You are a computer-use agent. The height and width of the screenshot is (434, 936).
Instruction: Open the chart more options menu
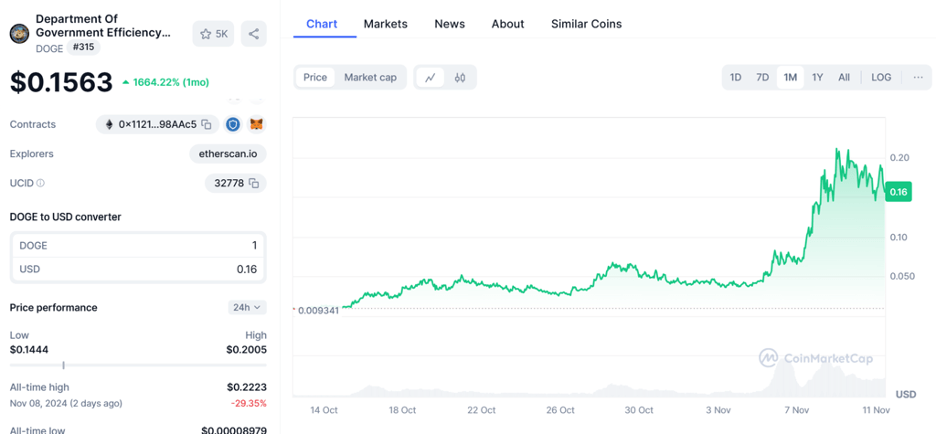pos(917,77)
